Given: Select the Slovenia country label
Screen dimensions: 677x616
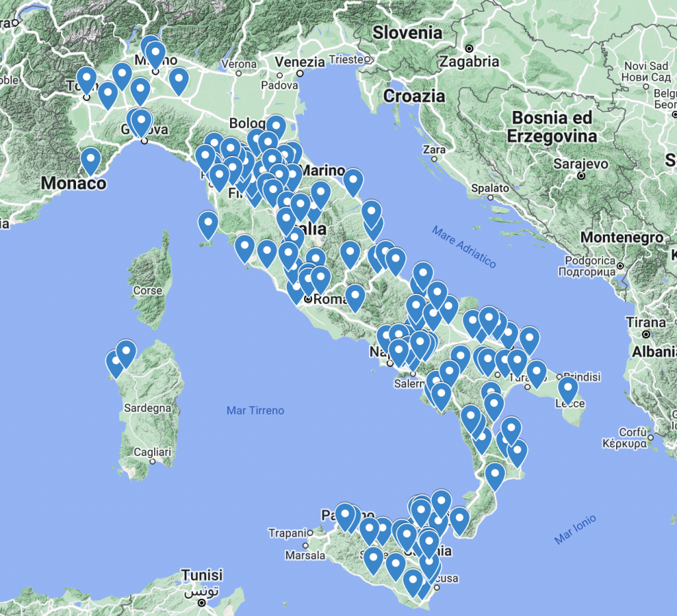Looking at the screenshot, I should tap(407, 32).
